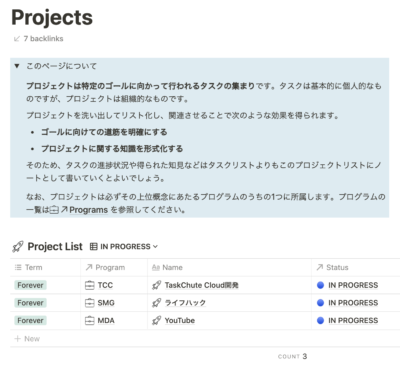Click the COUNT 3 summary
Screen dimensions: 400x374
tap(292, 356)
